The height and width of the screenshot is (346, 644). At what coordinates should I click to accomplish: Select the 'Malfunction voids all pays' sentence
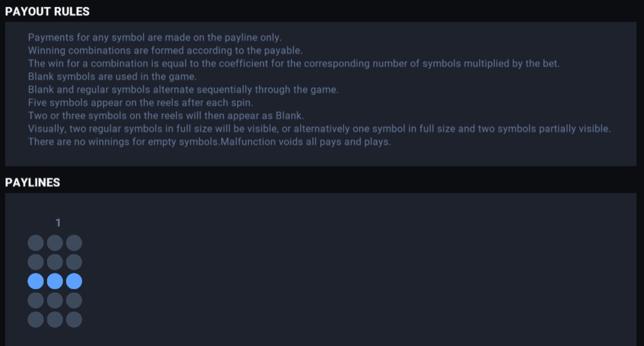point(306,142)
